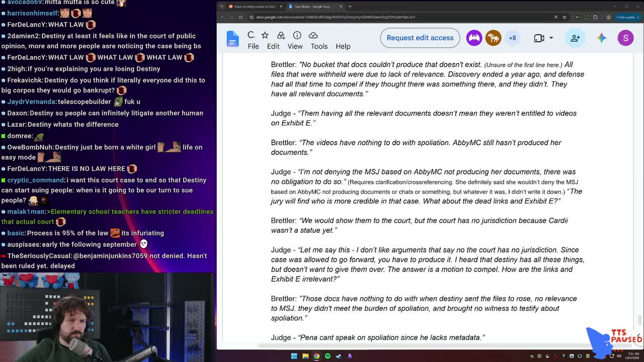Bookmark this page with the star icon
The height and width of the screenshot is (362, 644).
point(565,17)
